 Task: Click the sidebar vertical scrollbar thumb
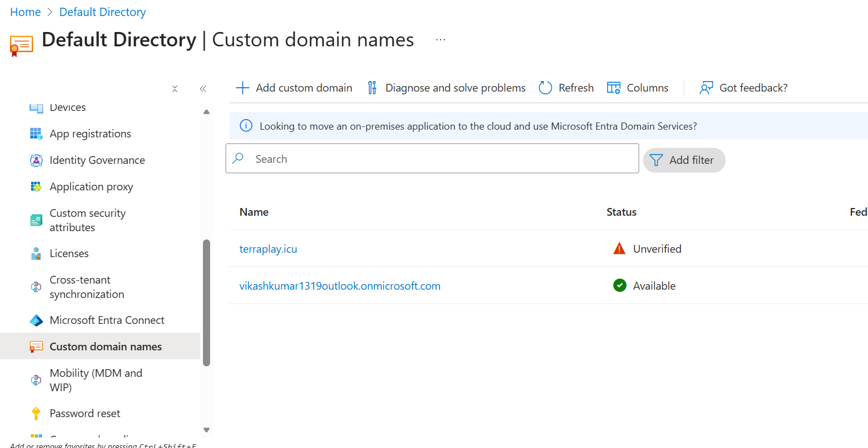coord(206,303)
